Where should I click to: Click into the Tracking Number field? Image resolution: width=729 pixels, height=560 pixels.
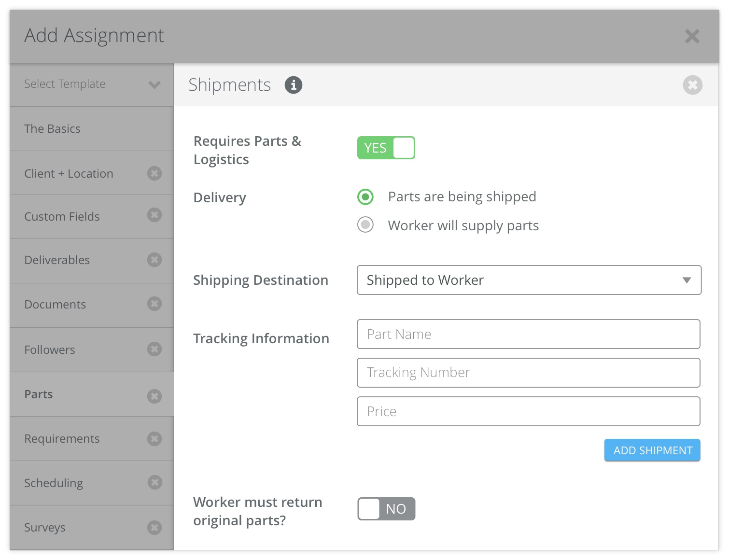pyautogui.click(x=528, y=373)
